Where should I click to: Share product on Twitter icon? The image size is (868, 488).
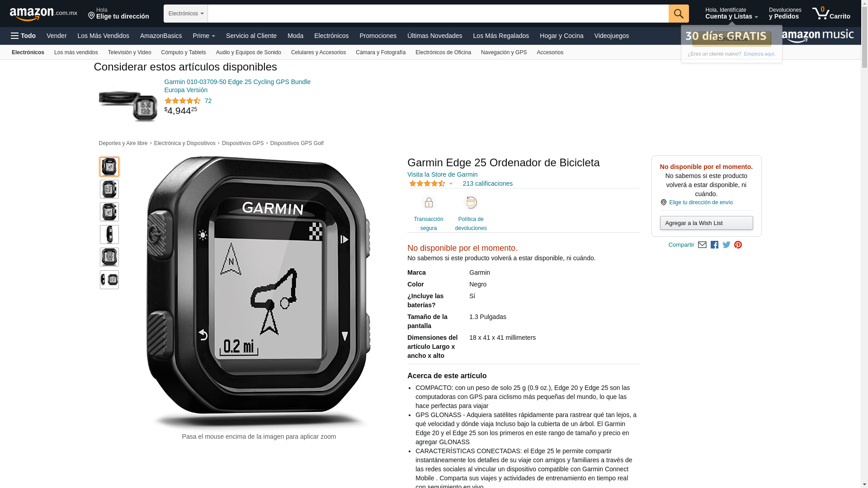click(726, 245)
